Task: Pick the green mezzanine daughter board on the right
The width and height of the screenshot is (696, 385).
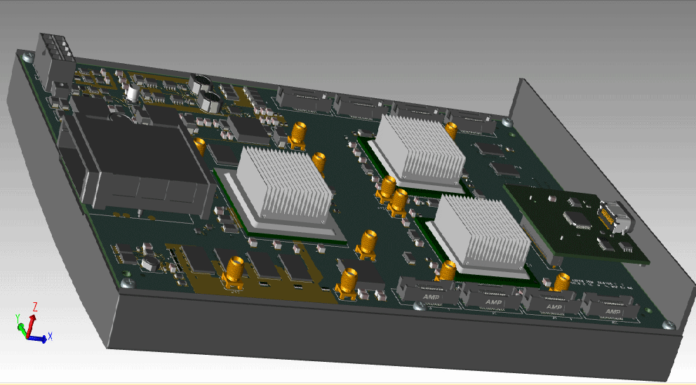Action: click(x=577, y=224)
